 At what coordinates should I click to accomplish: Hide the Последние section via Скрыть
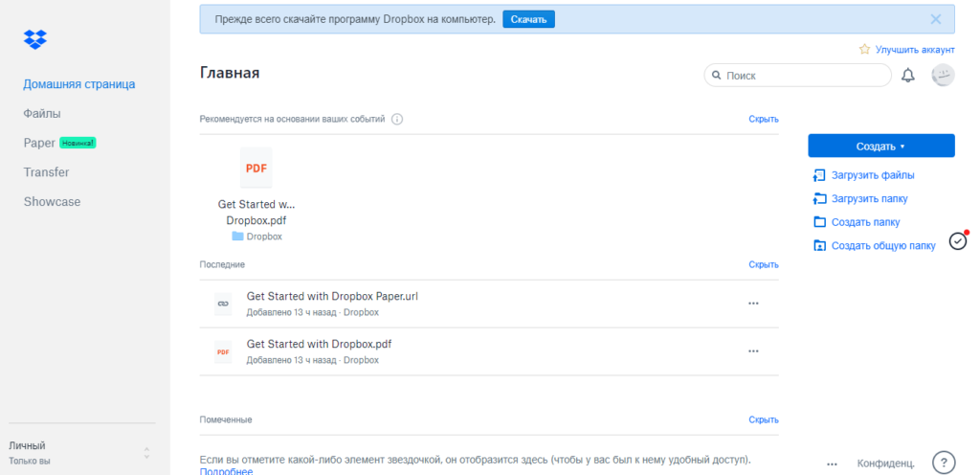tap(763, 264)
